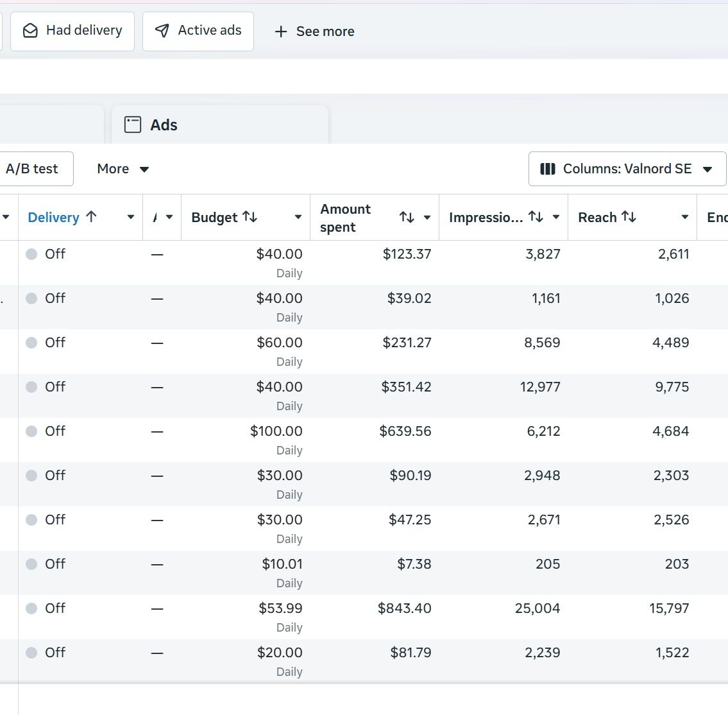Click the 4,684 reach value

pyautogui.click(x=670, y=431)
